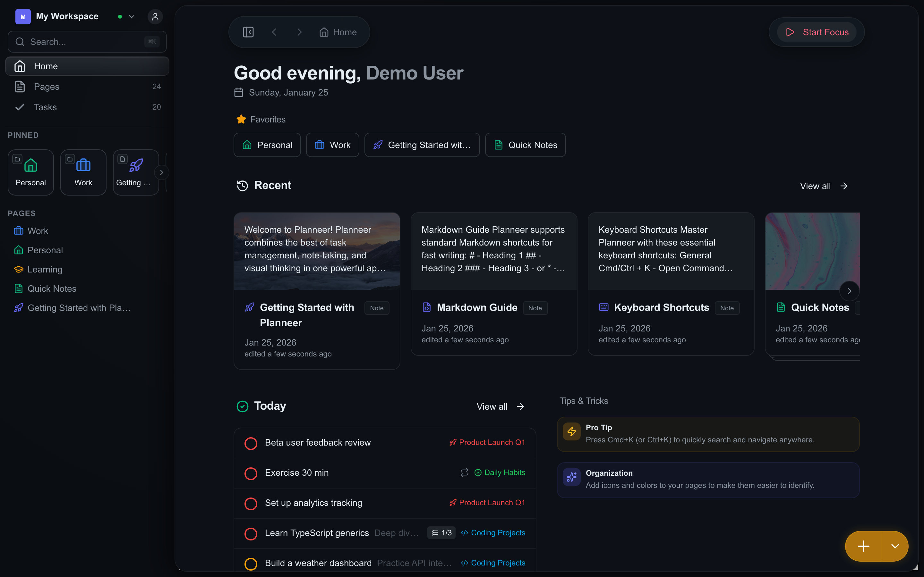Collapse the sidebar using the panel icon

[x=248, y=32]
